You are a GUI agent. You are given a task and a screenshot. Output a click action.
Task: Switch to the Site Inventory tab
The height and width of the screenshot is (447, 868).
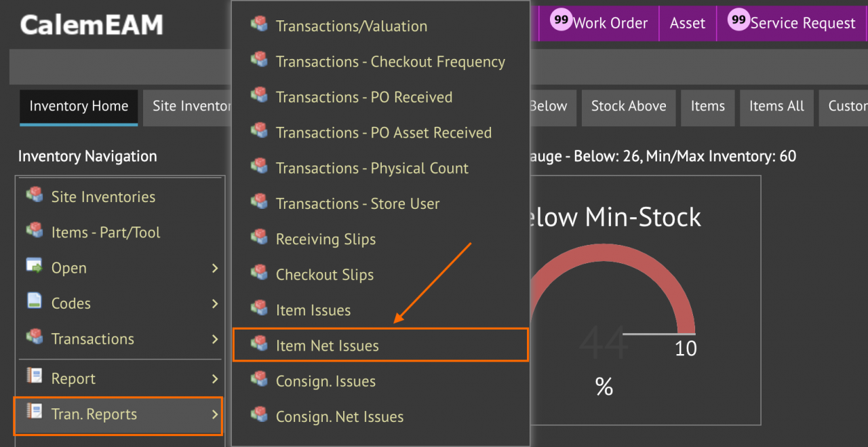pos(187,107)
